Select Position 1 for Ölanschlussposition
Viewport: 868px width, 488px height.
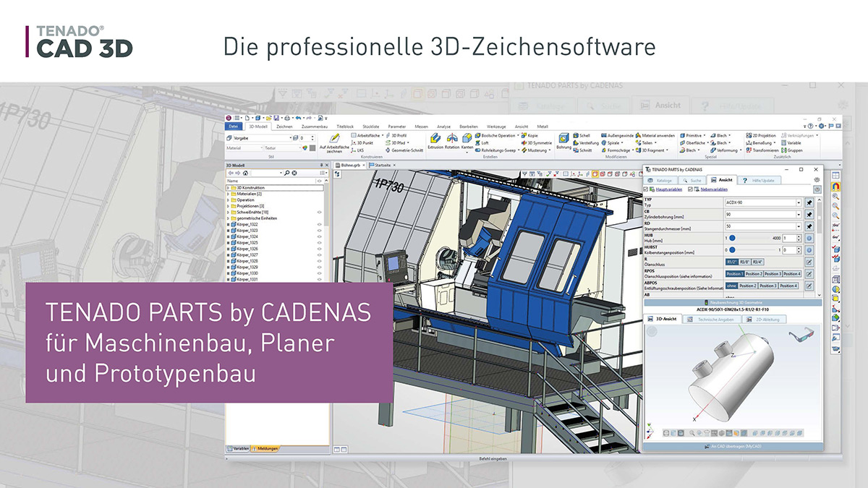(x=734, y=274)
